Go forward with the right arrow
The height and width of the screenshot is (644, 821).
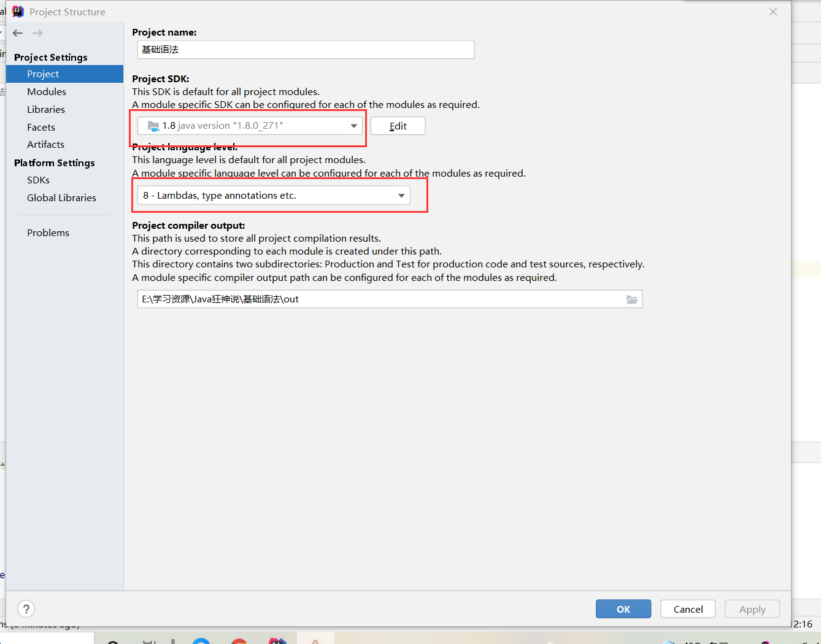tap(38, 33)
